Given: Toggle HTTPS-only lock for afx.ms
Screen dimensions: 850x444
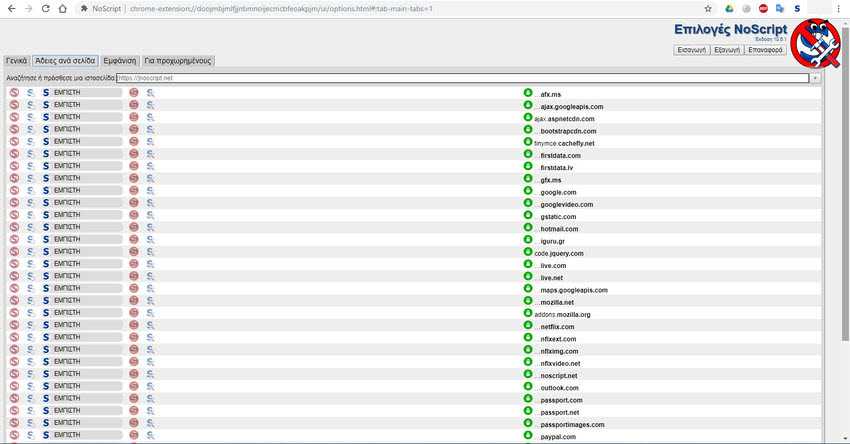Looking at the screenshot, I should point(528,93).
